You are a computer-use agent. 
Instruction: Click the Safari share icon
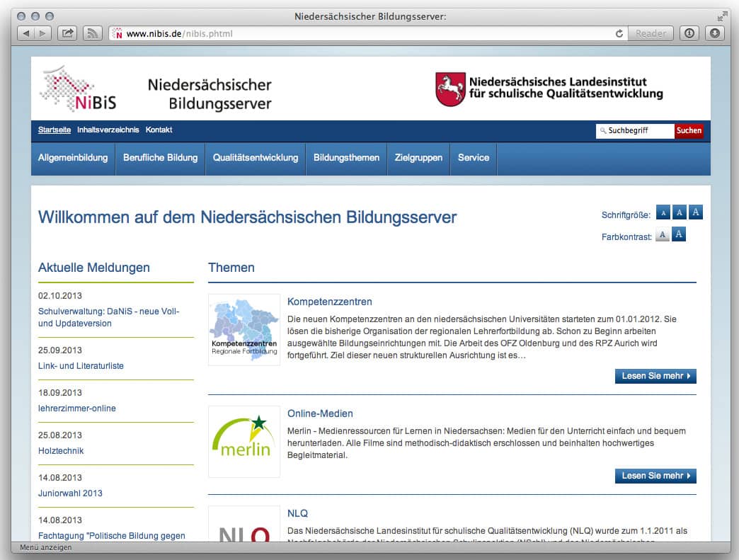[67, 33]
